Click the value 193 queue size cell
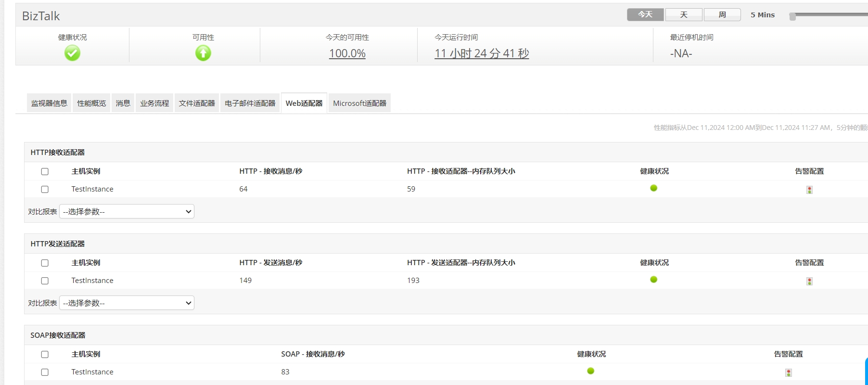Screen dimensions: 868x385 click(x=413, y=281)
